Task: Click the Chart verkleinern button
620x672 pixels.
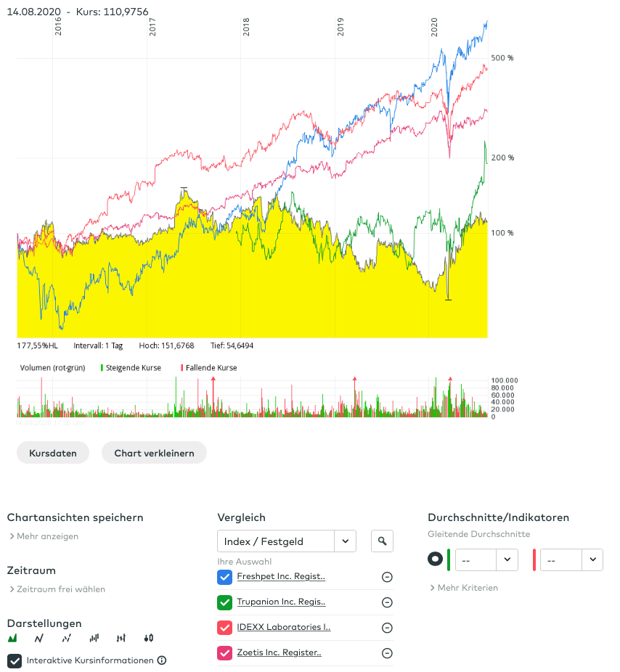Action: pyautogui.click(x=154, y=453)
